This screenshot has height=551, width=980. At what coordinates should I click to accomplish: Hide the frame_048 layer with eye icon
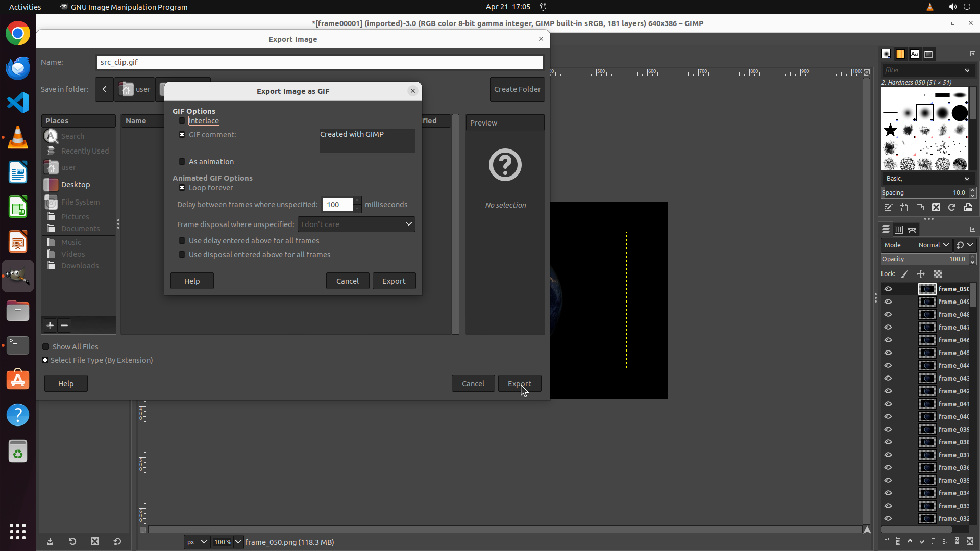pyautogui.click(x=888, y=314)
